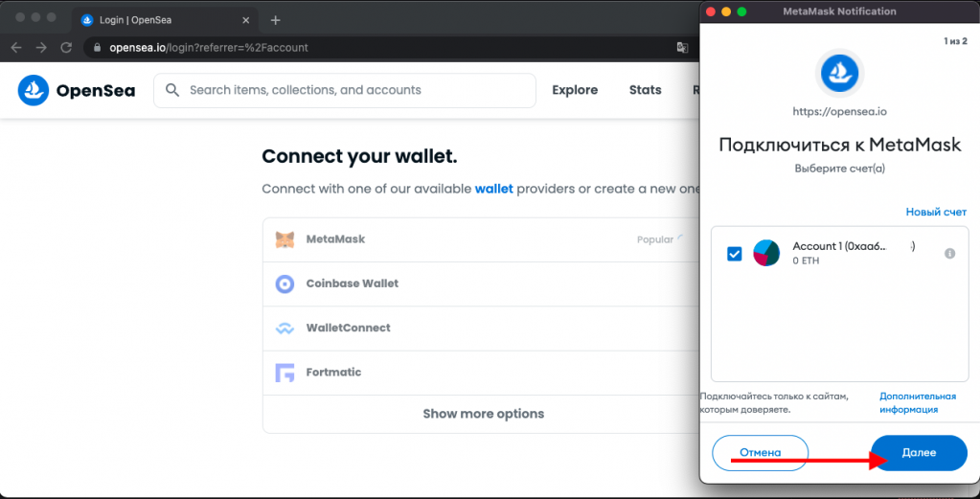Click the WalletConnect icon
Image resolution: width=980 pixels, height=499 pixels.
(285, 328)
